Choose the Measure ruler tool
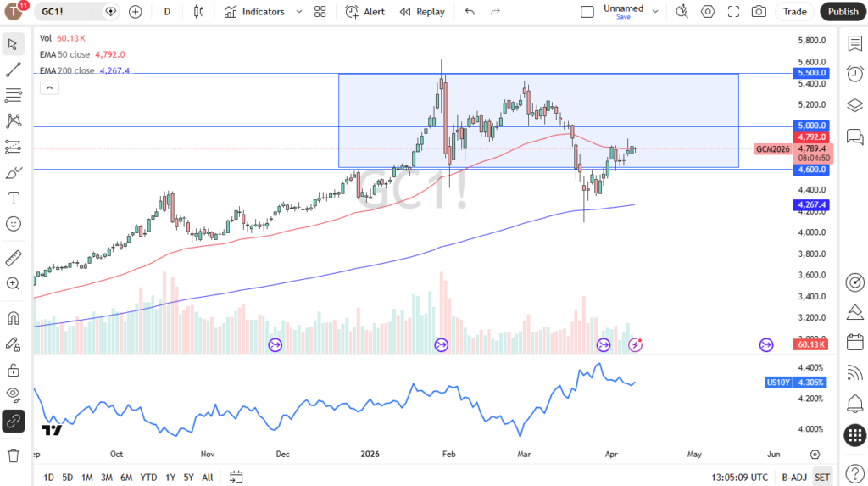This screenshot has height=486, width=868. pyautogui.click(x=13, y=258)
